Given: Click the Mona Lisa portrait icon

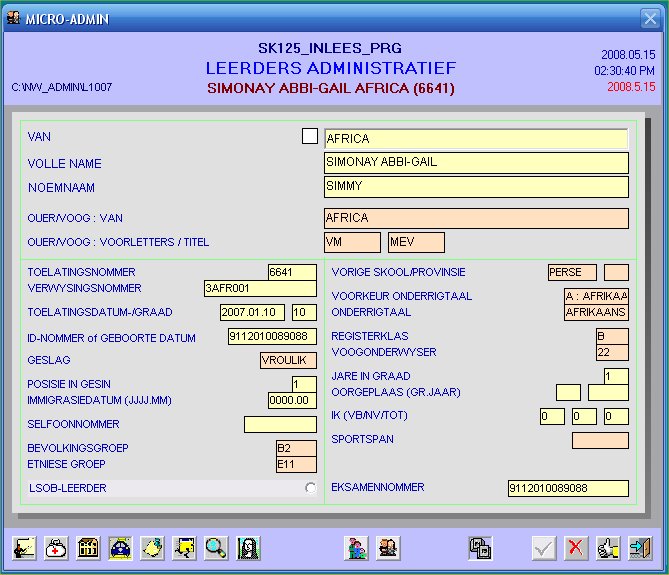Looking at the screenshot, I should (x=249, y=547).
